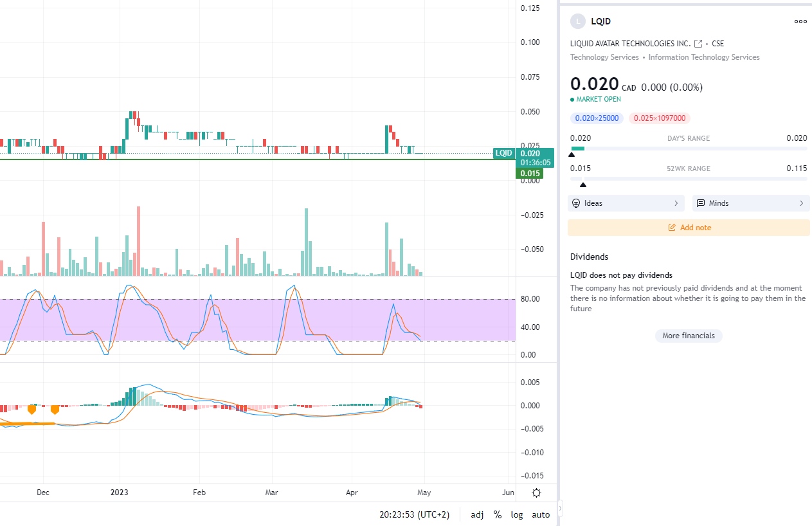
Task: Open chart settings gear icon
Action: (x=536, y=493)
